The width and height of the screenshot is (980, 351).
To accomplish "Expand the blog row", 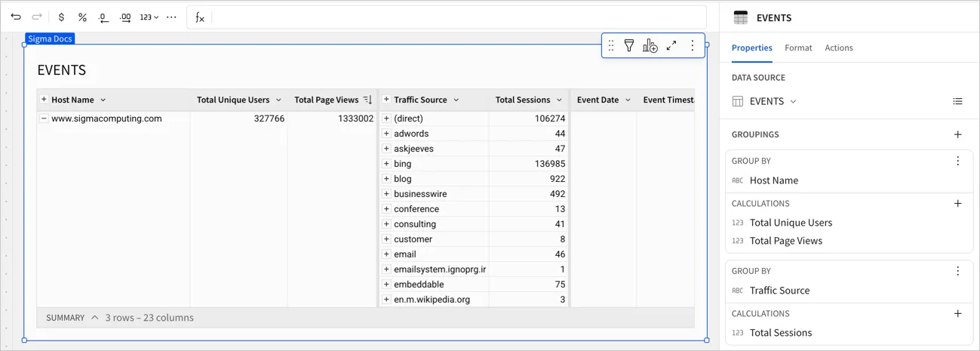I will [386, 179].
